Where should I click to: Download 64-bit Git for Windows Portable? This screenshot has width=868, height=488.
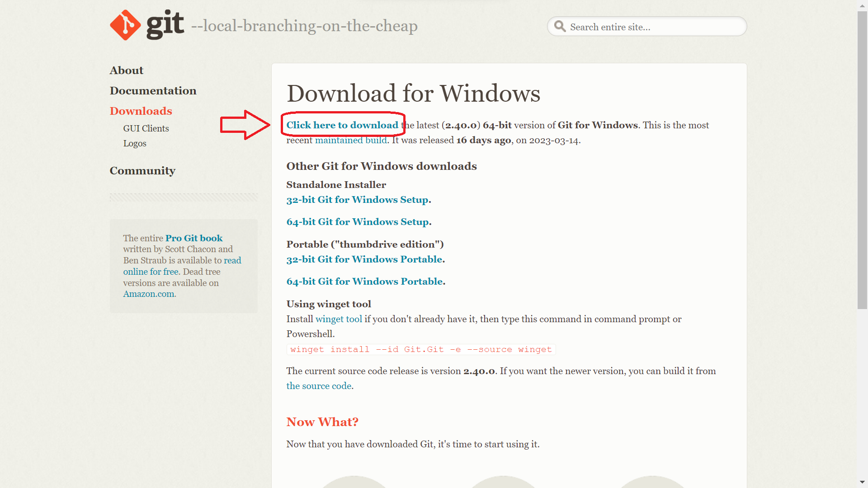(364, 282)
